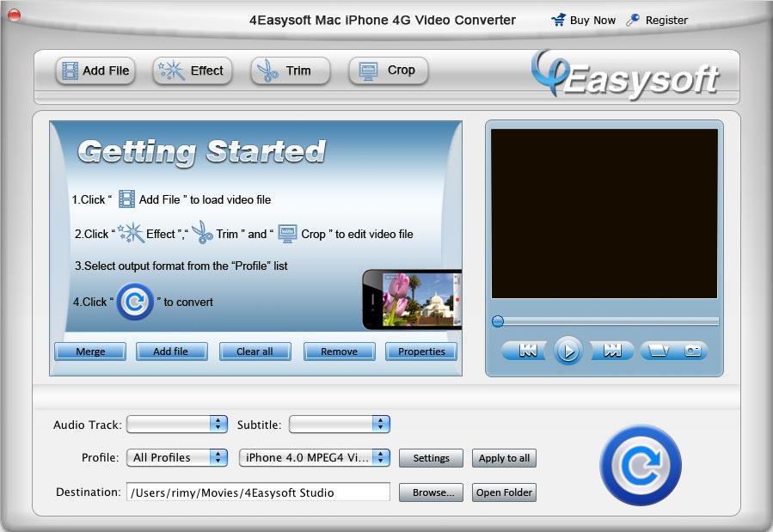Click the Register key icon
Image resolution: width=773 pixels, height=532 pixels.
tap(633, 20)
